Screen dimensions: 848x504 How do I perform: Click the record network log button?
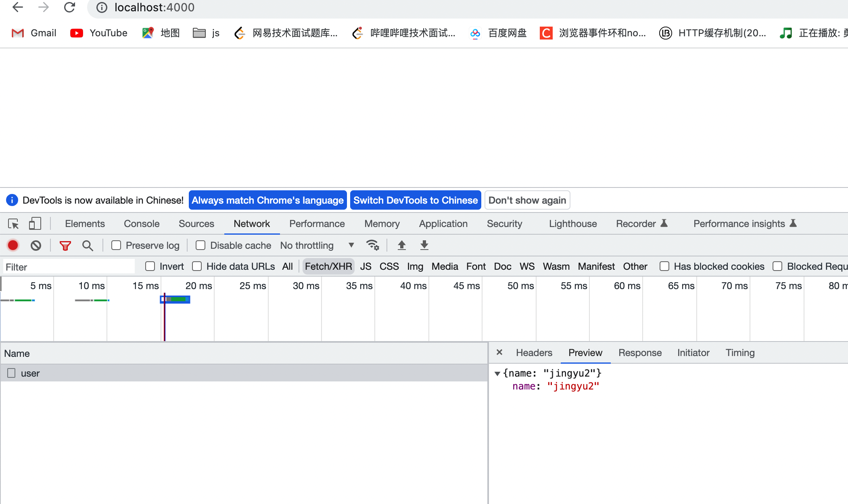13,245
